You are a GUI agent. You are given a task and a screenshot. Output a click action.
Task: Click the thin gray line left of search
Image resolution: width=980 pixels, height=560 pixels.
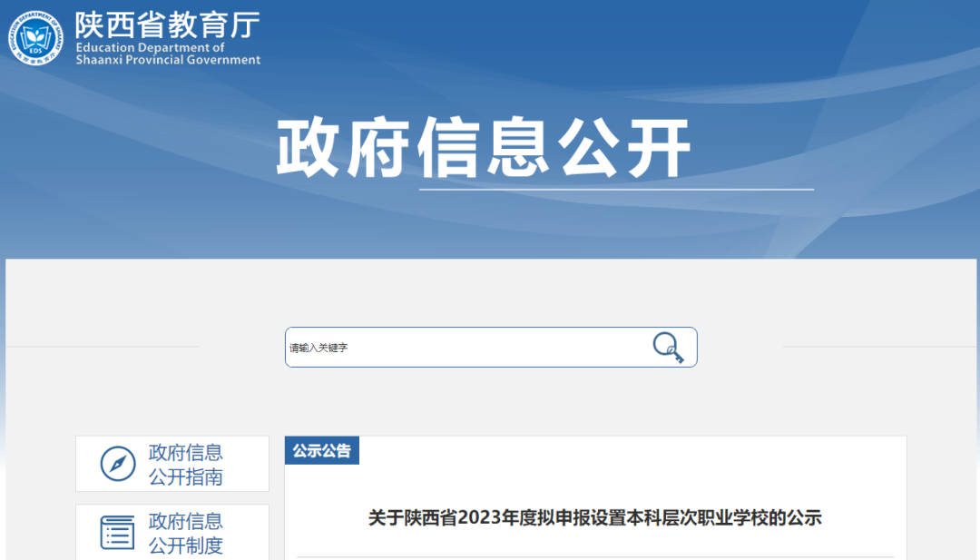103,346
